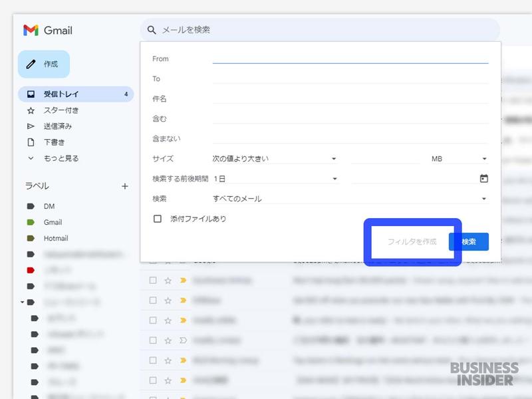Click the Gmail logo
The width and height of the screenshot is (532, 399).
pos(48,30)
